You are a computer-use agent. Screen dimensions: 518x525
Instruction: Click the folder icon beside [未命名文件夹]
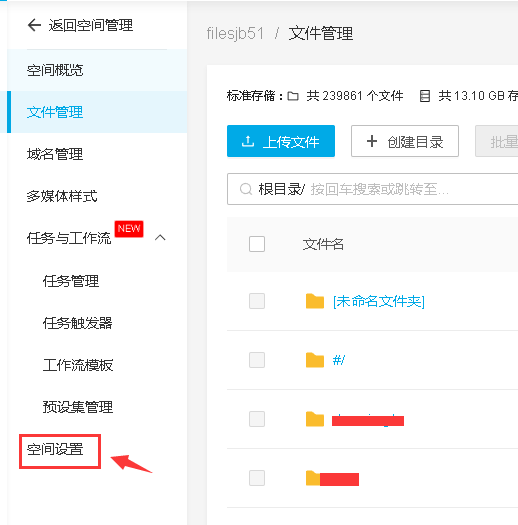tap(315, 301)
